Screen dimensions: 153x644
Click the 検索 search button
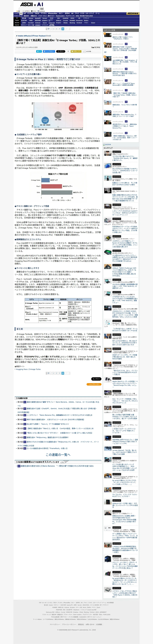[42, 9]
